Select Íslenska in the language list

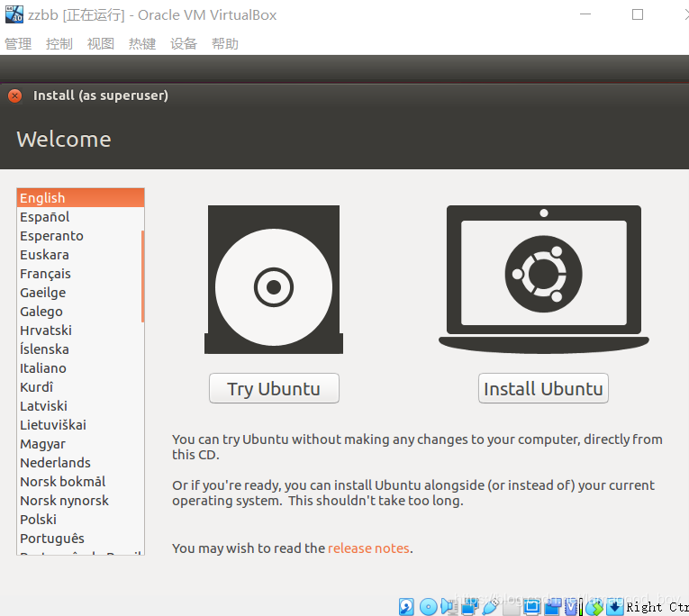tap(80, 349)
